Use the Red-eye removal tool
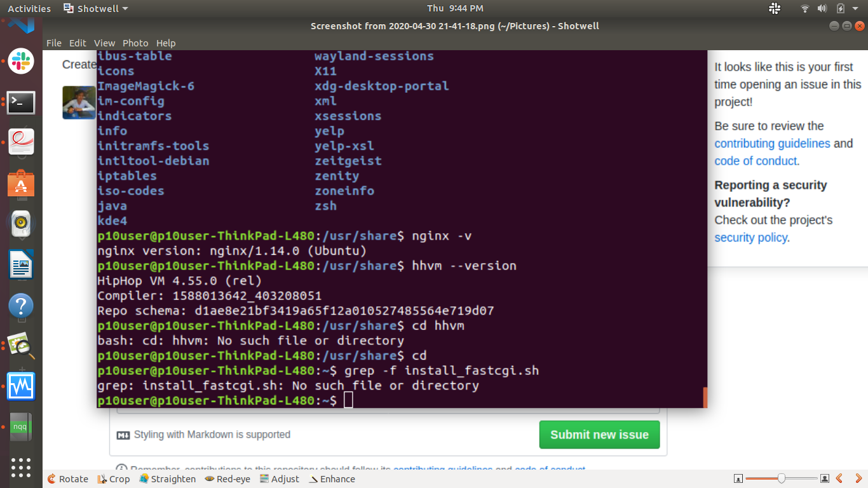868x488 pixels. pos(227,479)
